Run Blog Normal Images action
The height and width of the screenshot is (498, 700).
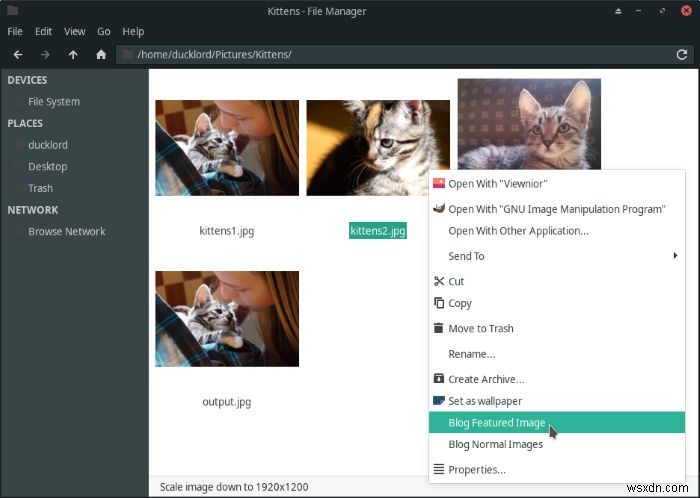(x=557, y=444)
